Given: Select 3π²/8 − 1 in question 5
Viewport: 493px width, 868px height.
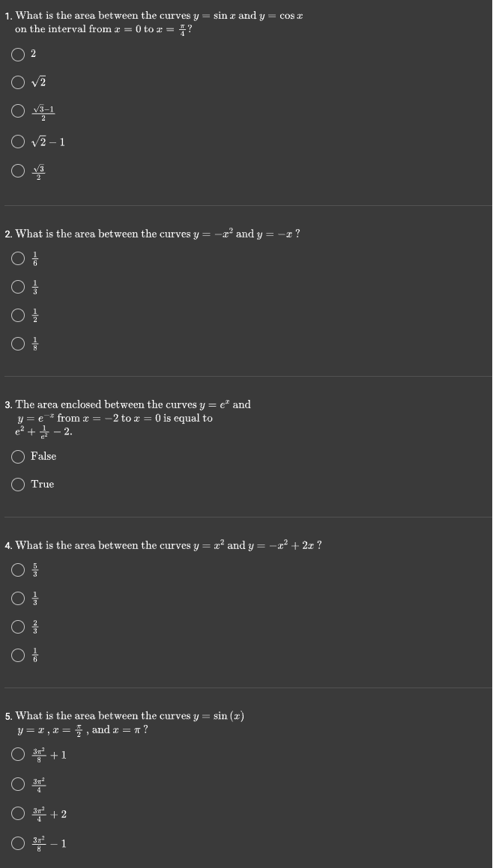Looking at the screenshot, I should point(17,843).
